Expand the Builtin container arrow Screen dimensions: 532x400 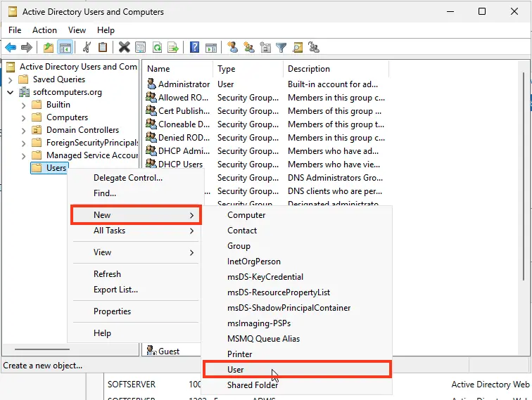(23, 105)
